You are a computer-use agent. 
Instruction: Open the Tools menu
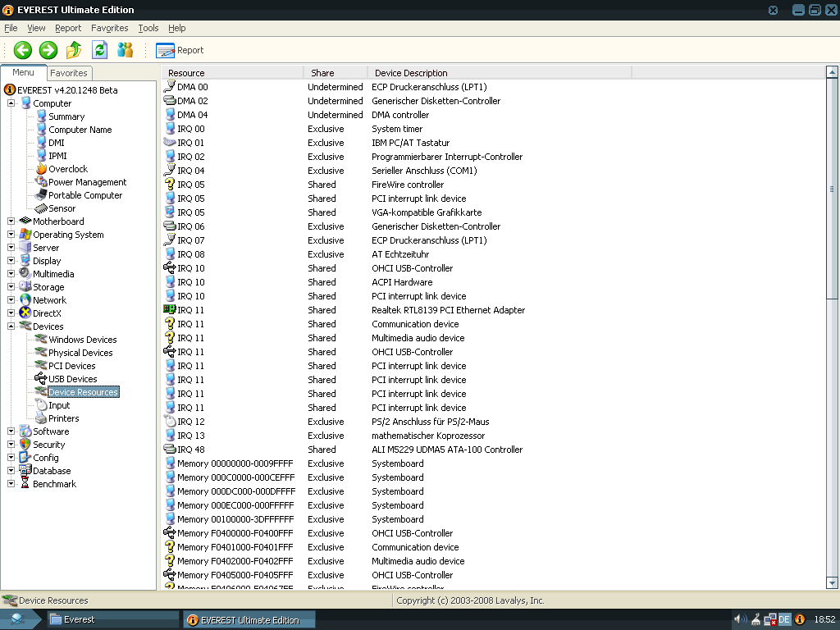click(148, 28)
